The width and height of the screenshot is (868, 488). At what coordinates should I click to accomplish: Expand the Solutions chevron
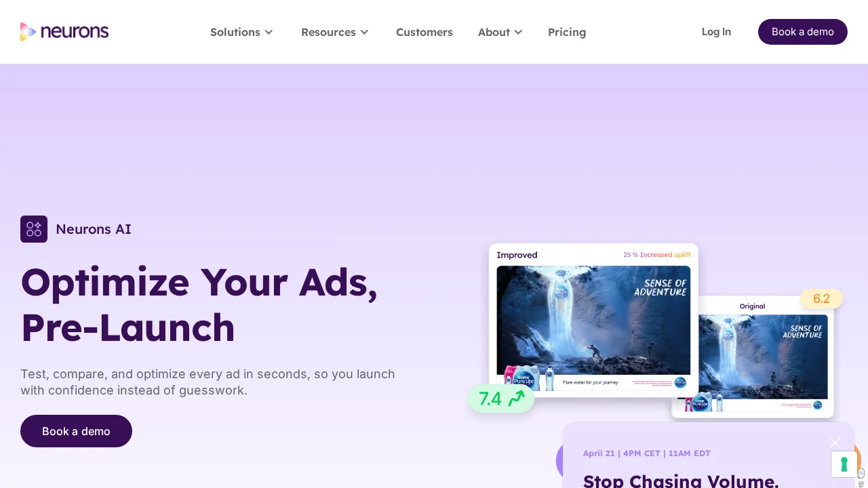pyautogui.click(x=269, y=32)
